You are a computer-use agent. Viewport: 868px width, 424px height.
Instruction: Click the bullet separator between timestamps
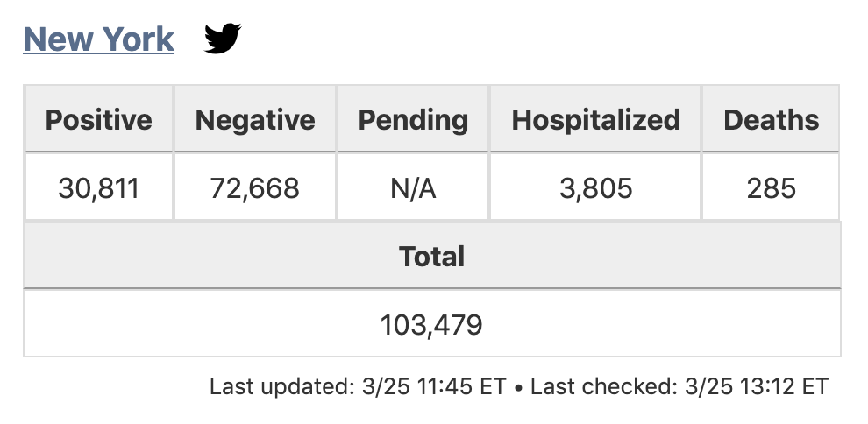tap(520, 387)
